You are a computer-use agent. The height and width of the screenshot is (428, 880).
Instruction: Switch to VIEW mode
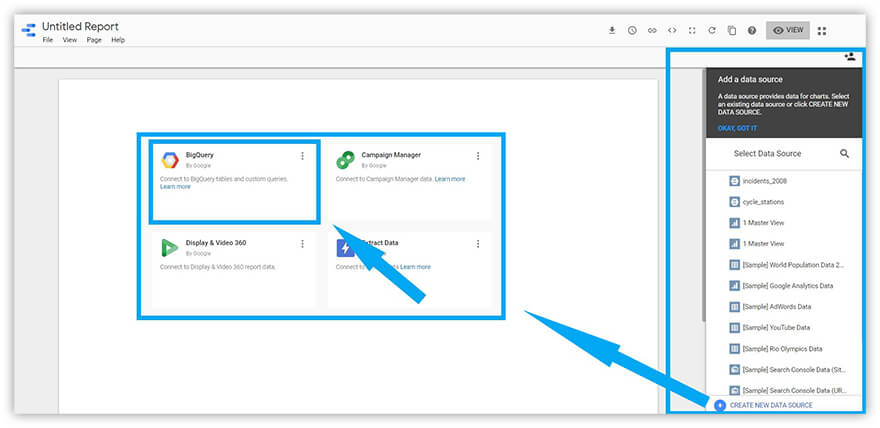[787, 30]
